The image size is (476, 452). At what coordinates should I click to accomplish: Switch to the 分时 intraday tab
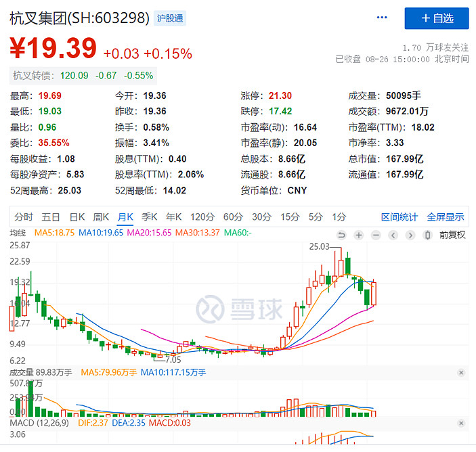(x=24, y=217)
